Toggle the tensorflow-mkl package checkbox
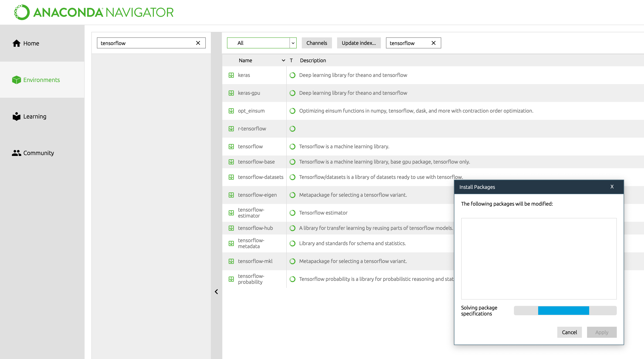 point(231,261)
